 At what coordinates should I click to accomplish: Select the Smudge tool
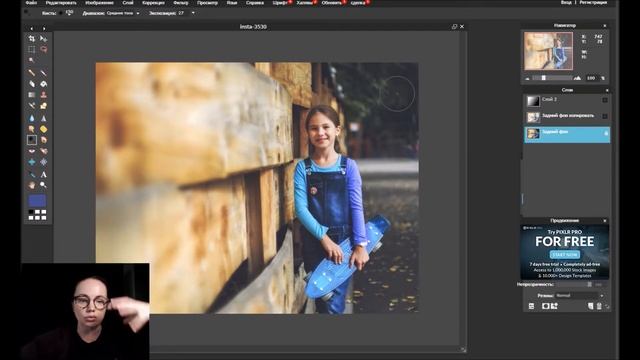pos(31,129)
